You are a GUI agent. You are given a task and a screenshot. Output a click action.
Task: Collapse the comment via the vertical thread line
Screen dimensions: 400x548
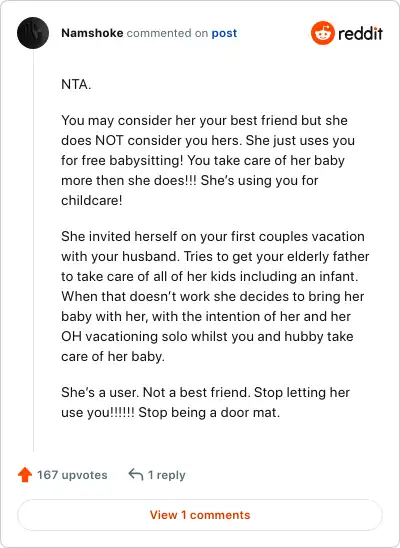pos(33,250)
